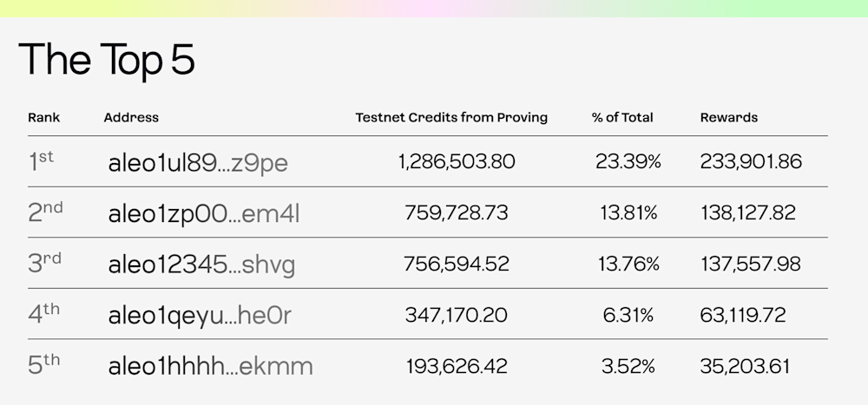Click address aleo1hhhh...ekmm
Screen dimensions: 868x405
pyautogui.click(x=210, y=366)
